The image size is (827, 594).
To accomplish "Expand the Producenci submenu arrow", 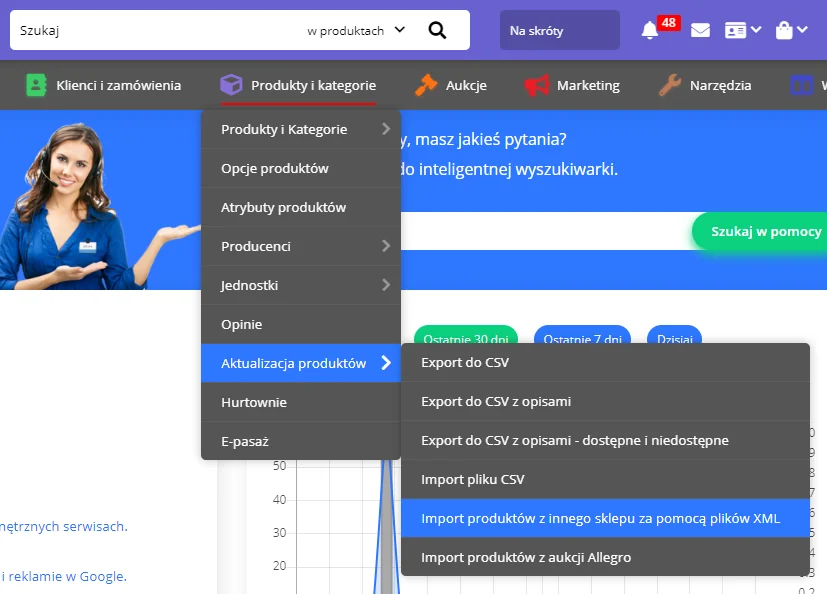I will 386,246.
